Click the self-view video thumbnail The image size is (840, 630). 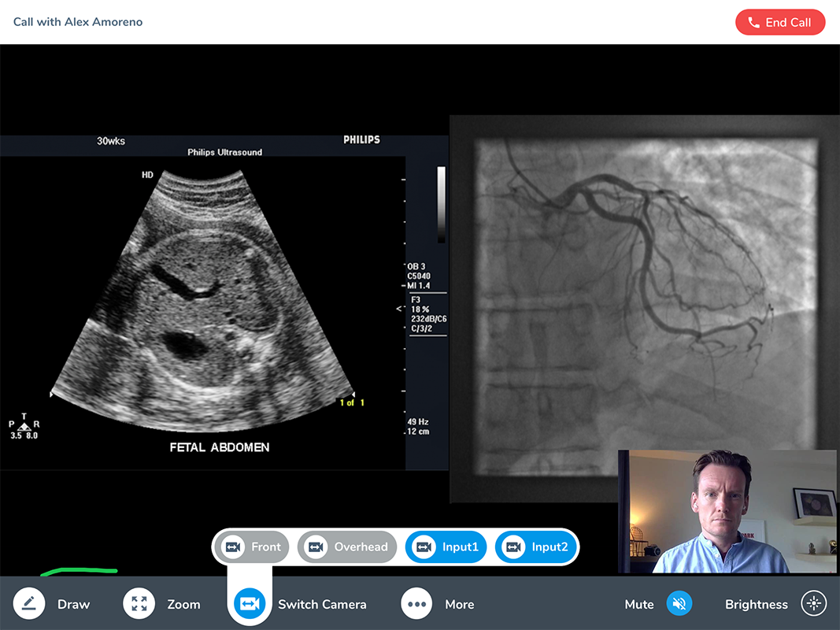coord(727,511)
